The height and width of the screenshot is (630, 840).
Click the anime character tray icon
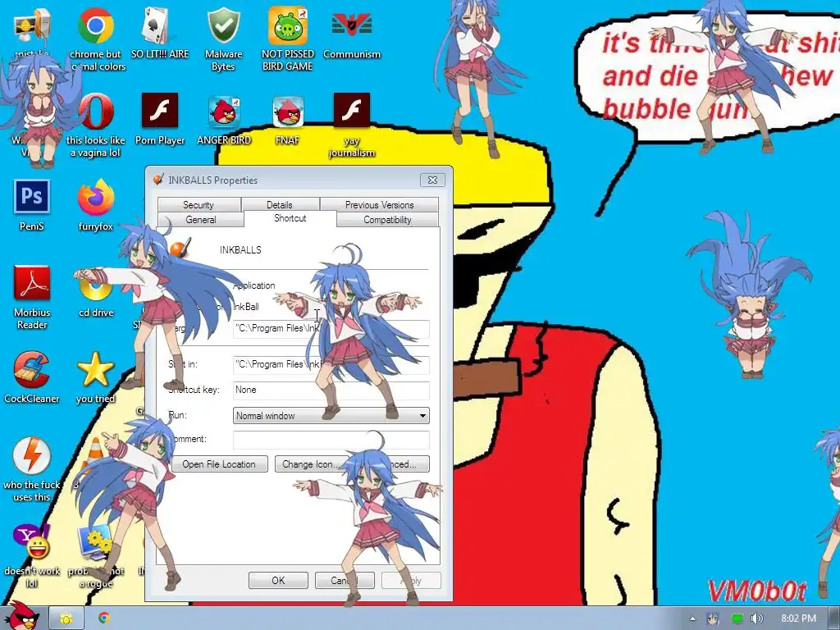tap(713, 619)
